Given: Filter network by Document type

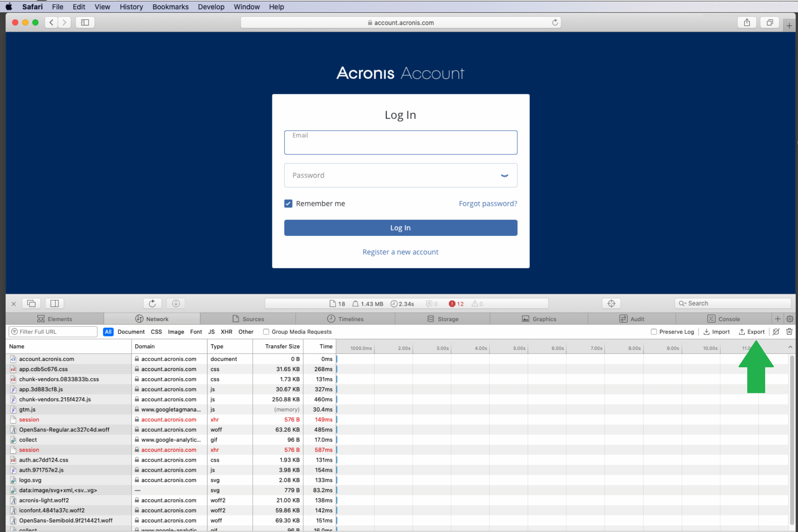Looking at the screenshot, I should tap(131, 332).
